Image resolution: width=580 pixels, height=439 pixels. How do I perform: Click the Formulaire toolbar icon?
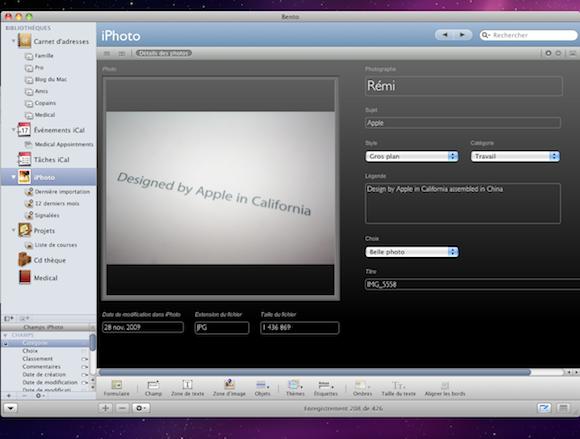pyautogui.click(x=117, y=388)
